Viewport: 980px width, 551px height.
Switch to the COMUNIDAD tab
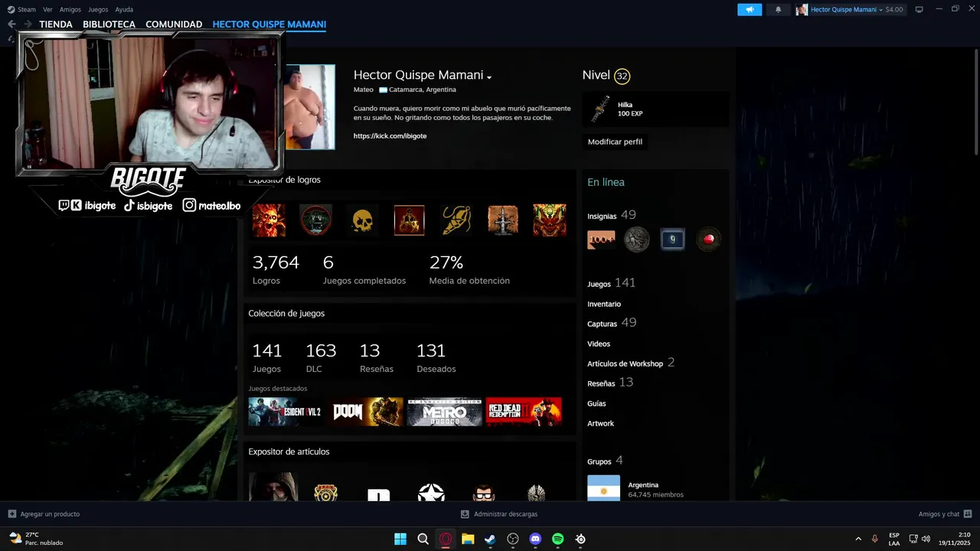(174, 24)
